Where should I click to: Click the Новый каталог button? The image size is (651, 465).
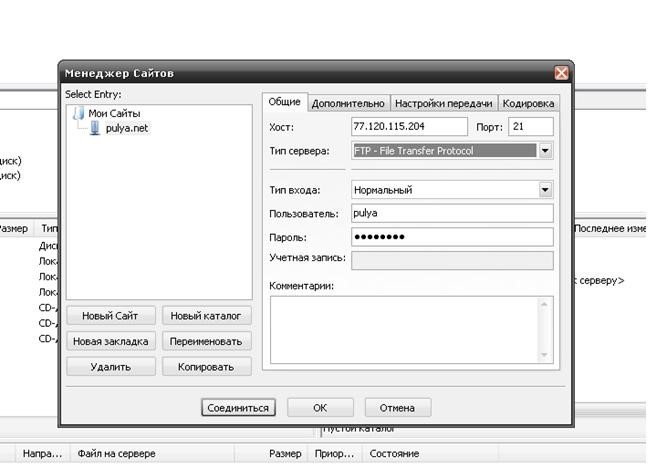206,316
